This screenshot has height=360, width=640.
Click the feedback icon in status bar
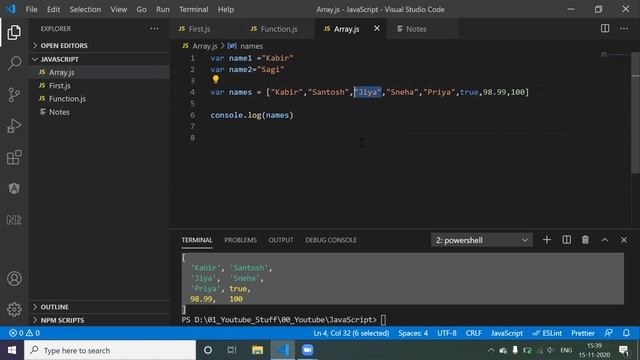tap(608, 333)
